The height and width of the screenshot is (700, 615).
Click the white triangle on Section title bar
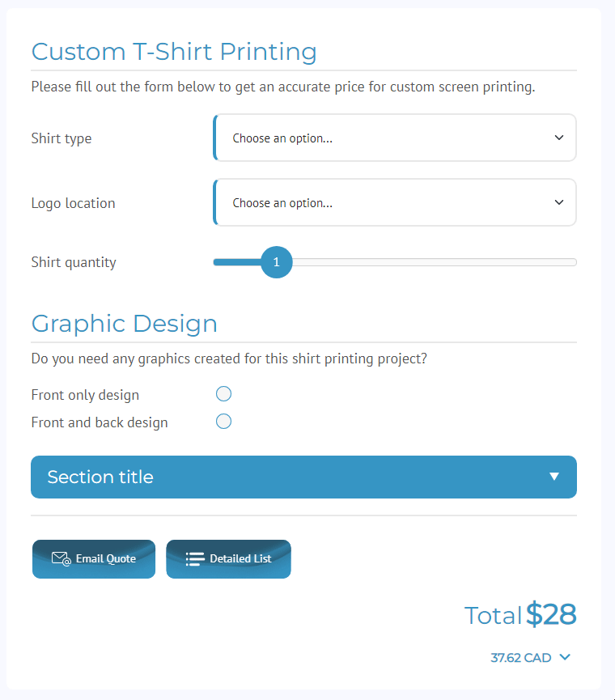pos(553,477)
